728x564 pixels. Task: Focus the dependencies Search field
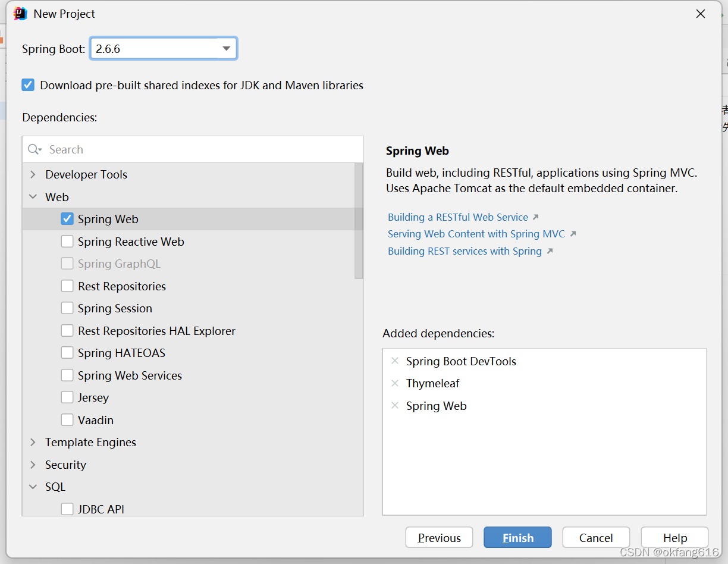coord(193,149)
